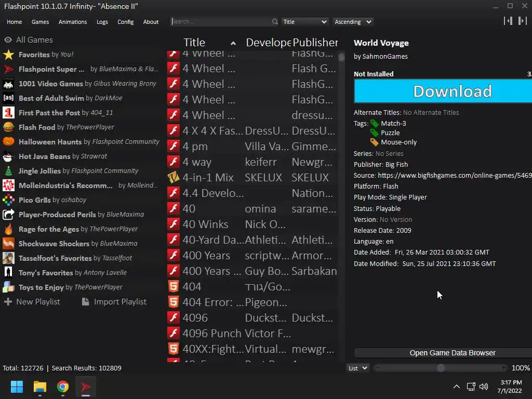This screenshot has height=399, width=532.
Task: Sort by the Developer column header
Action: click(268, 43)
